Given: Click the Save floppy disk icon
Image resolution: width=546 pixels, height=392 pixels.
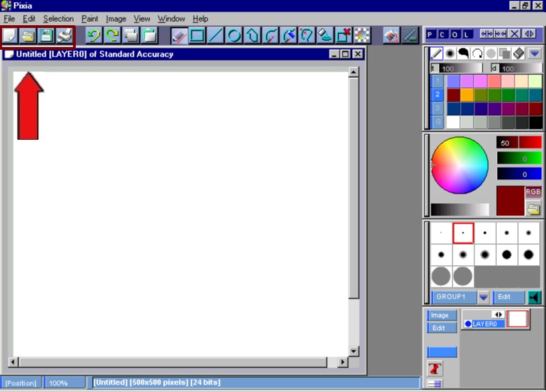Looking at the screenshot, I should coord(46,35).
